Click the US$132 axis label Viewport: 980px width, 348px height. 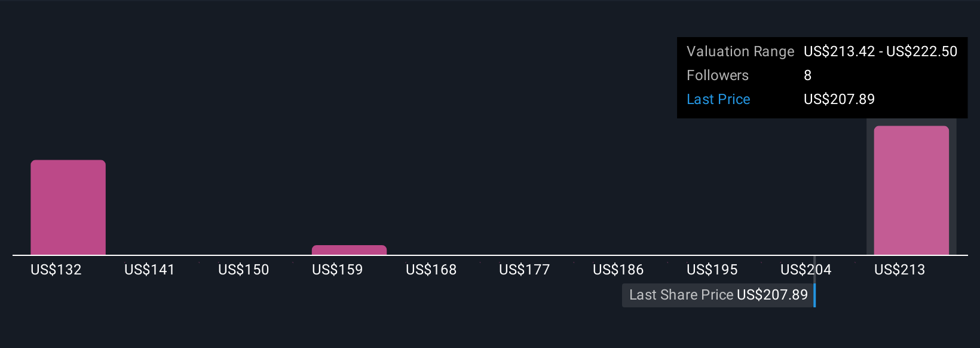[x=56, y=270]
